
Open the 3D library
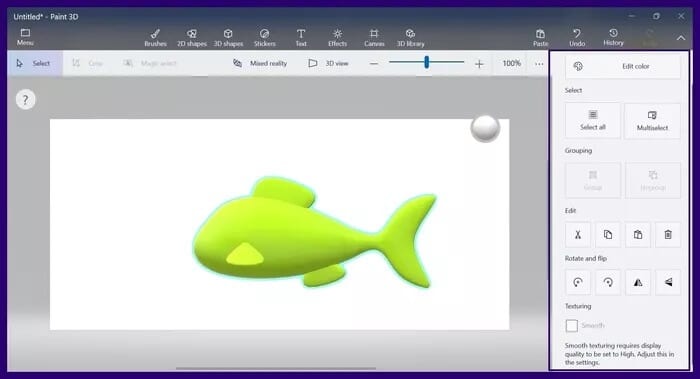(410, 37)
